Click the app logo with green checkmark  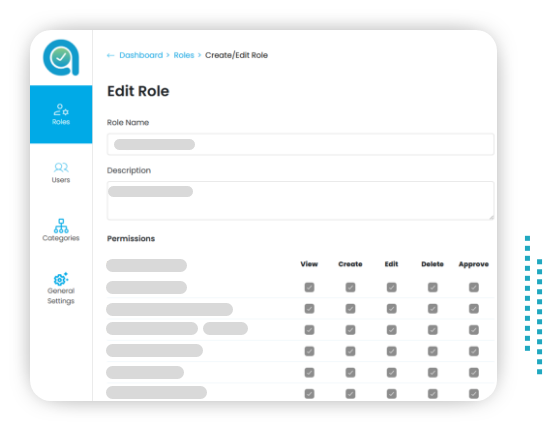pyautogui.click(x=61, y=57)
